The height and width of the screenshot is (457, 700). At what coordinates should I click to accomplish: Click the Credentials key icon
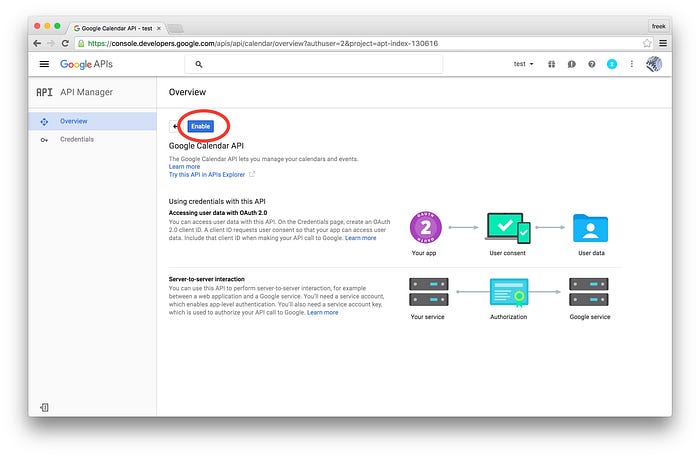pos(44,140)
